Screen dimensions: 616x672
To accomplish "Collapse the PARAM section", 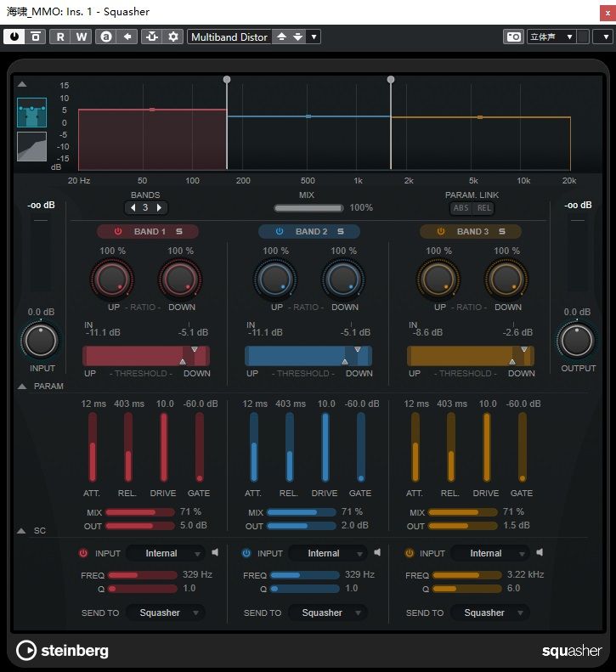I will [22, 387].
